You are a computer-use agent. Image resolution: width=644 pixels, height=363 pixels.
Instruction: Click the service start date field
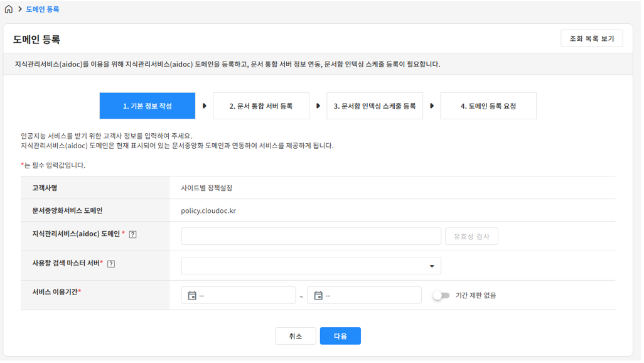pos(245,295)
